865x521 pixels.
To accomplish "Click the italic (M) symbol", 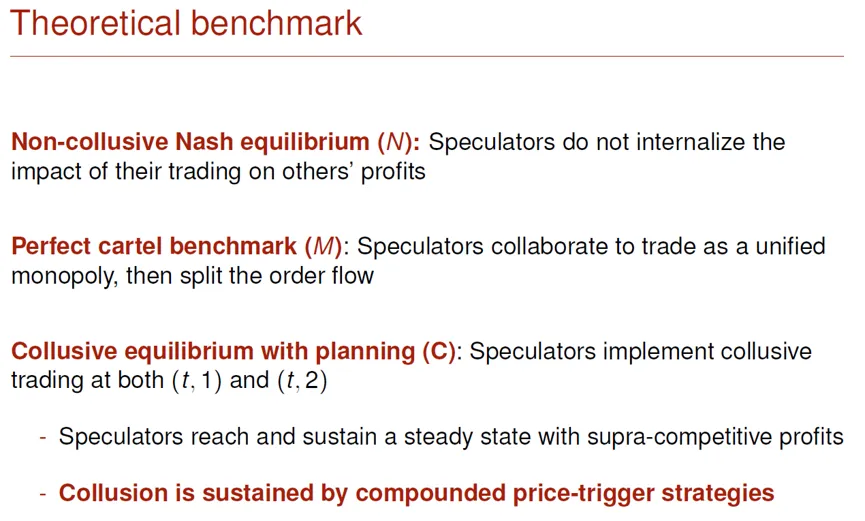I will point(324,246).
